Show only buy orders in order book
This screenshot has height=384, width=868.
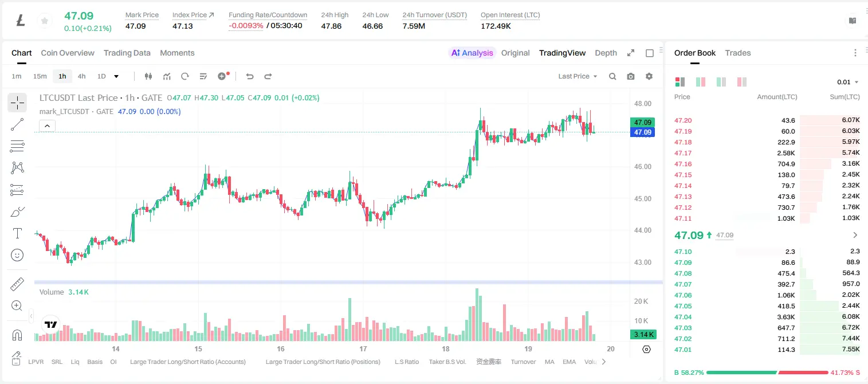pos(721,82)
